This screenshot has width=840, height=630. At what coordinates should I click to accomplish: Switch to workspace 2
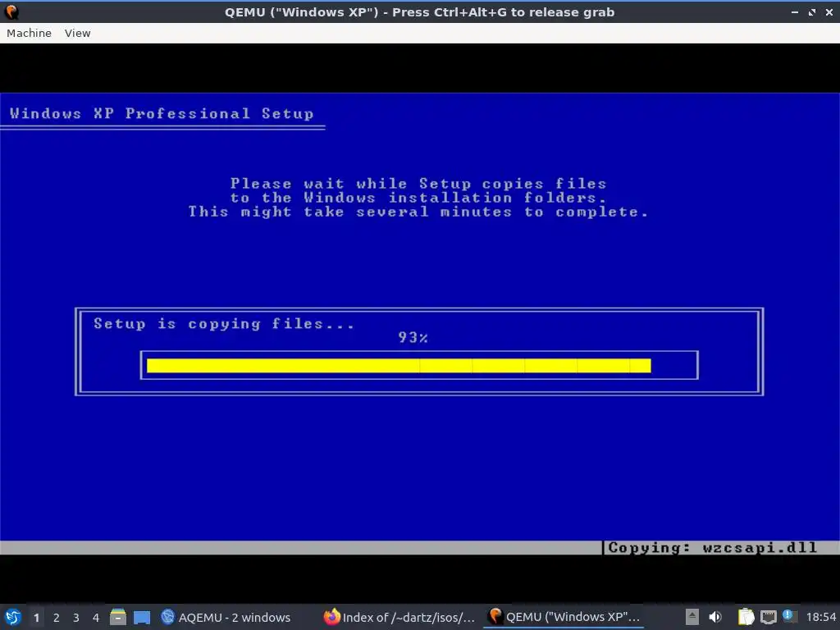tap(57, 618)
